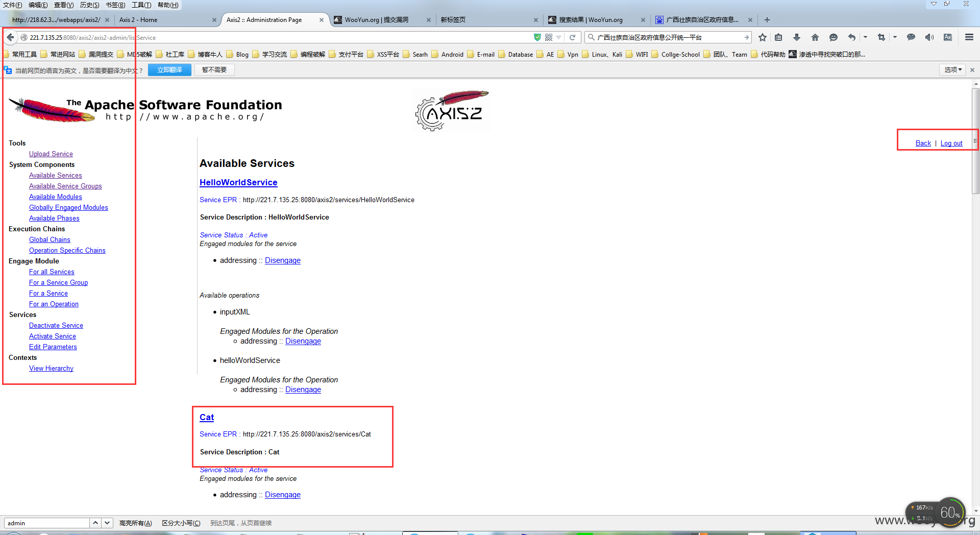Disengage addressing from inputXML operation

click(303, 341)
